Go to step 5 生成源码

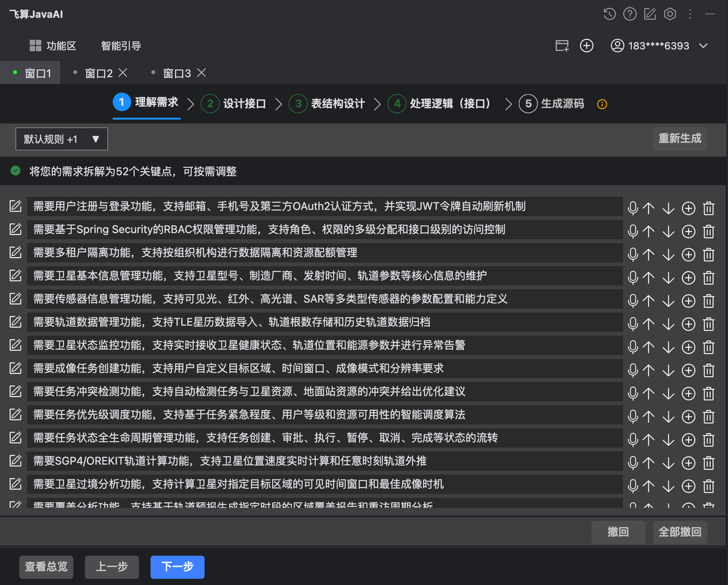pos(552,104)
